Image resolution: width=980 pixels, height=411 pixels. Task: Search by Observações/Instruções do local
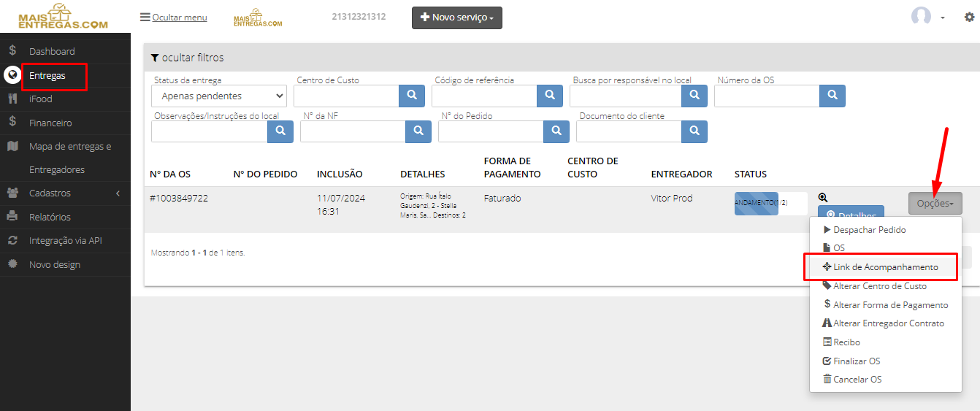coord(280,131)
